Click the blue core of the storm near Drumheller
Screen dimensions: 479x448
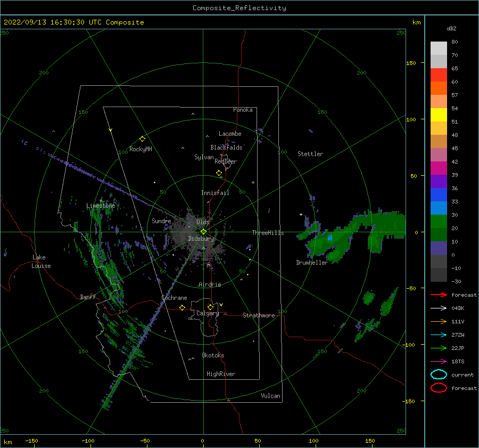coord(330,238)
